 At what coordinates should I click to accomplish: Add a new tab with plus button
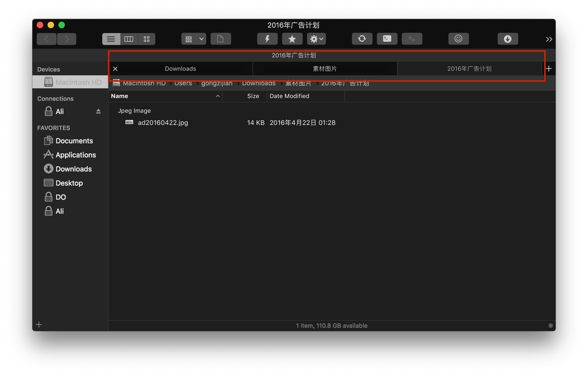click(549, 69)
